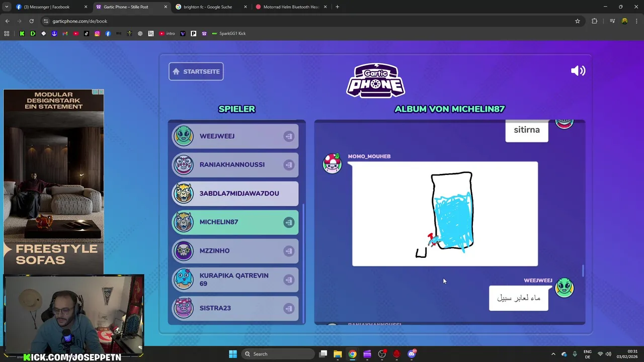This screenshot has width=644, height=362.
Task: Click the Freestyle Sofas ad banner
Action: tap(53, 182)
